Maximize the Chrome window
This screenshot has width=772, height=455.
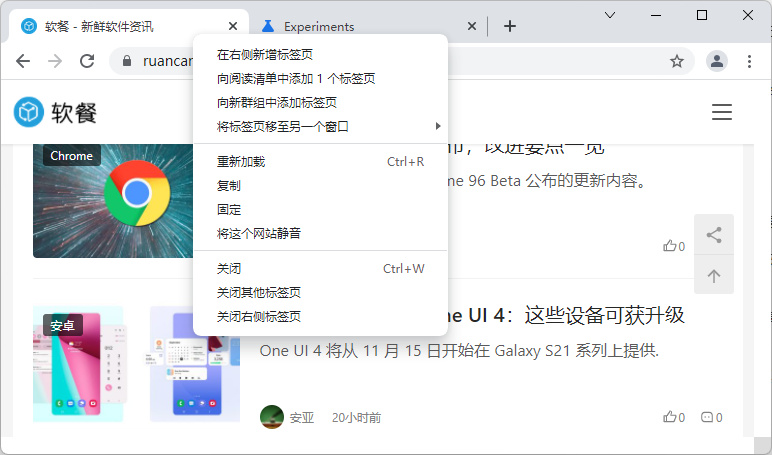pos(702,15)
